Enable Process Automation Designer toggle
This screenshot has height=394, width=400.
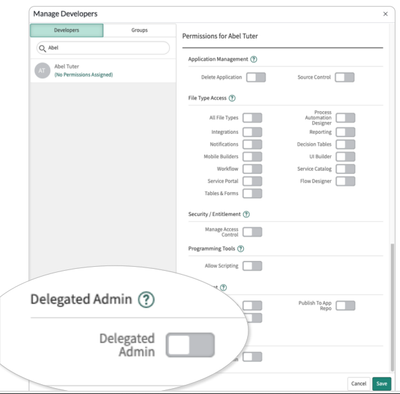pyautogui.click(x=345, y=118)
